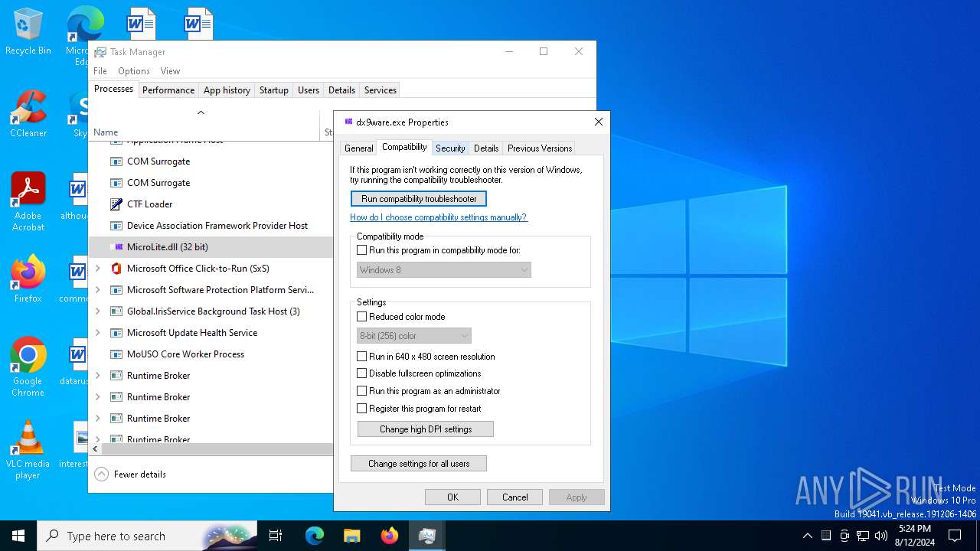Open Firefox from the taskbar
Screen dimensions: 980x551
(x=390, y=536)
